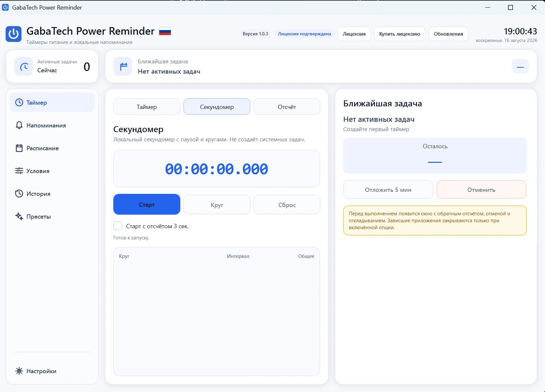Click the nearest task flag icon
This screenshot has height=392, width=545.
(x=123, y=66)
